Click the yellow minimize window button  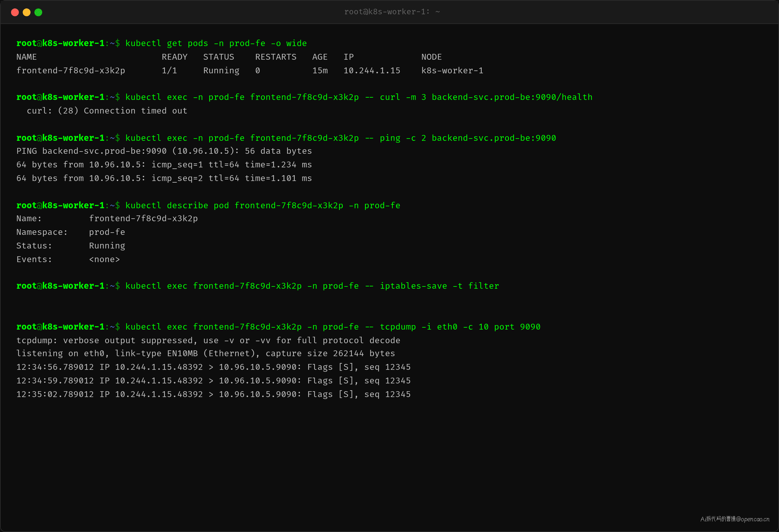point(27,12)
